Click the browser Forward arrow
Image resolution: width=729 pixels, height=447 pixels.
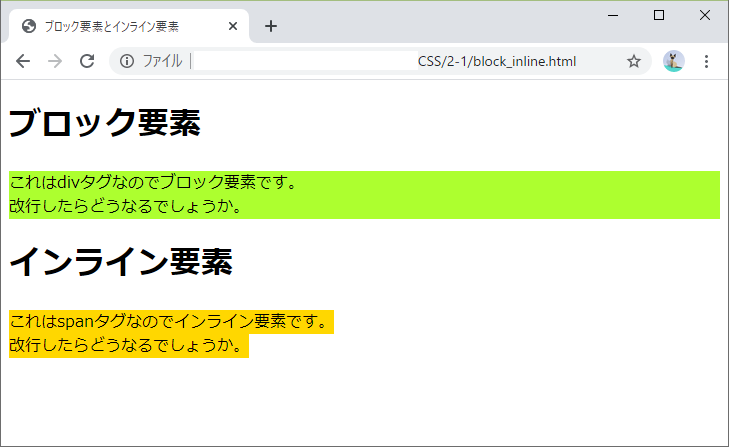55,61
